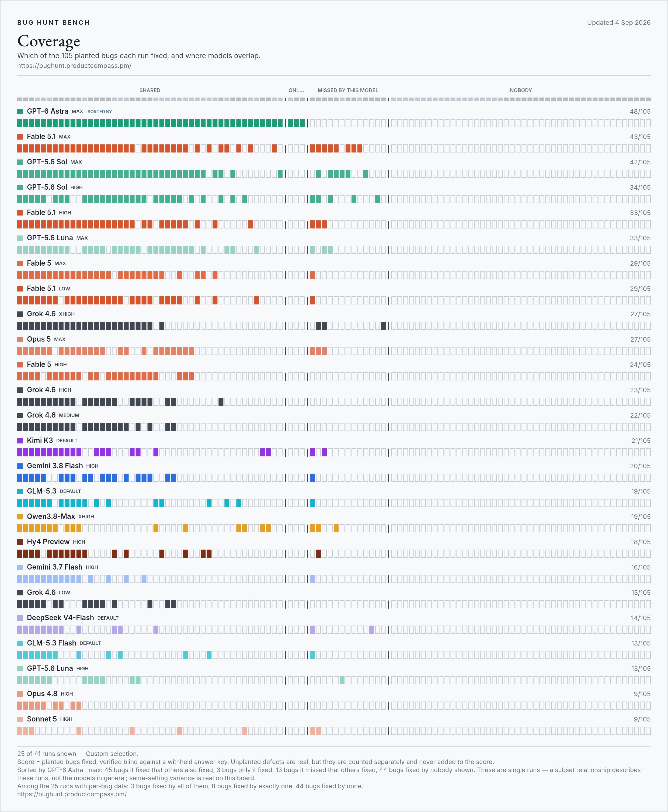The width and height of the screenshot is (668, 812).
Task: Select the Sonnet 5 HIGH run label
Action: click(50, 719)
